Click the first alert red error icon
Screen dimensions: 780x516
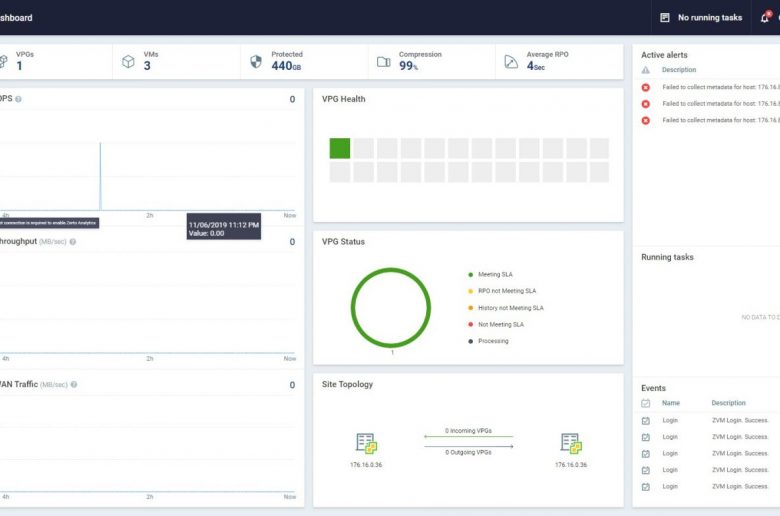[646, 88]
